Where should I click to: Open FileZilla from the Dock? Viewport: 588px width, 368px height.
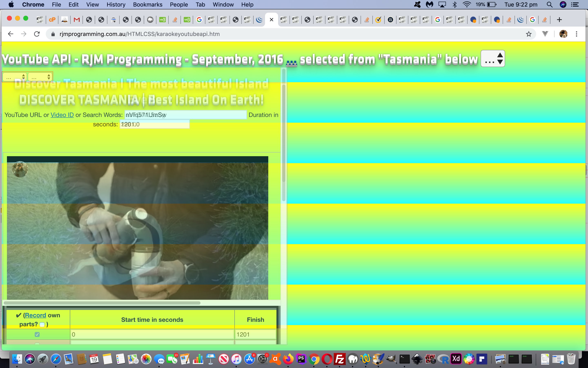340,359
